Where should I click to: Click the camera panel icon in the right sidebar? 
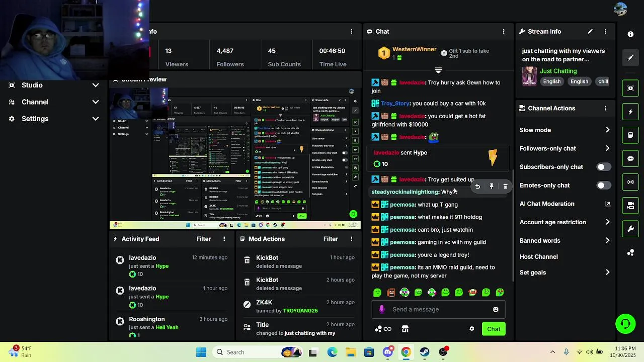630,205
